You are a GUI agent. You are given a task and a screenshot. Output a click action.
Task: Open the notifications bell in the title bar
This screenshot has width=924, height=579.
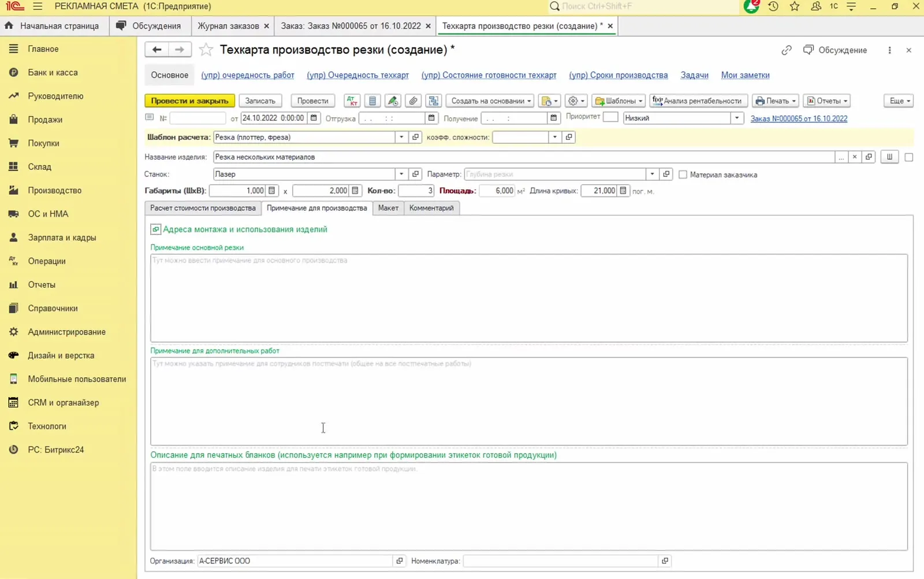(751, 6)
